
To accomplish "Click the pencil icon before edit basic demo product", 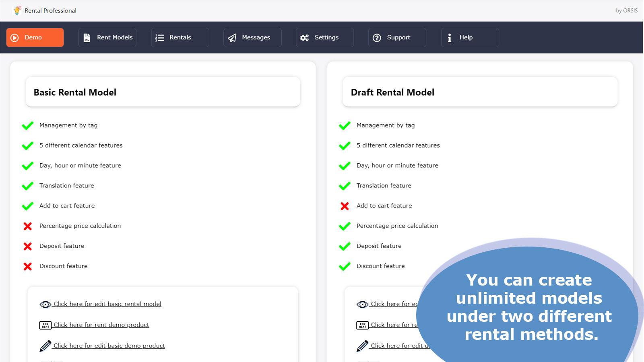I will point(46,345).
